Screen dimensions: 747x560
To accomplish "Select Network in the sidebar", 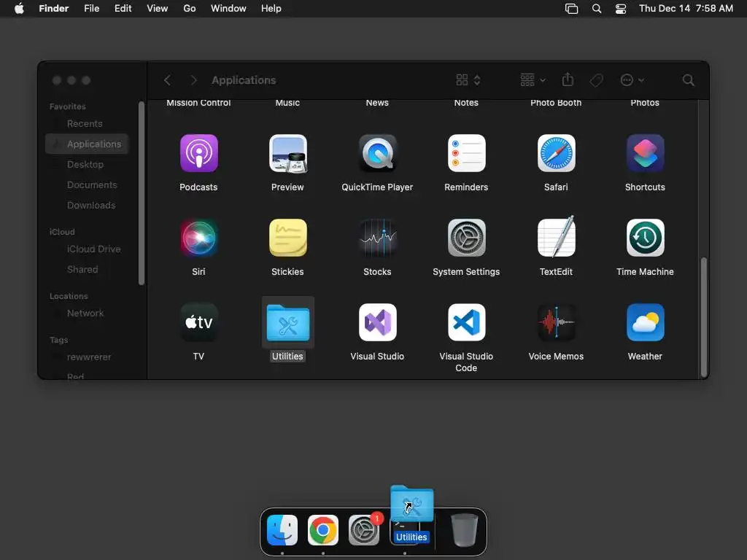I will point(87,314).
